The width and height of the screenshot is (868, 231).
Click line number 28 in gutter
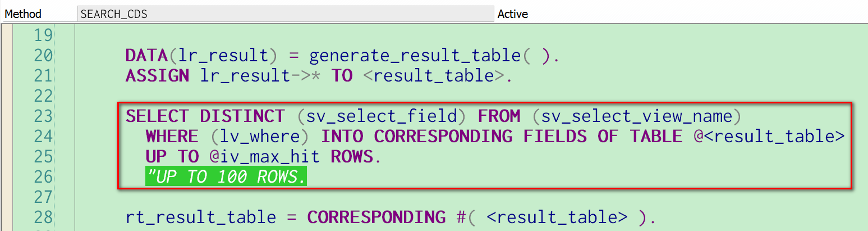pos(43,217)
